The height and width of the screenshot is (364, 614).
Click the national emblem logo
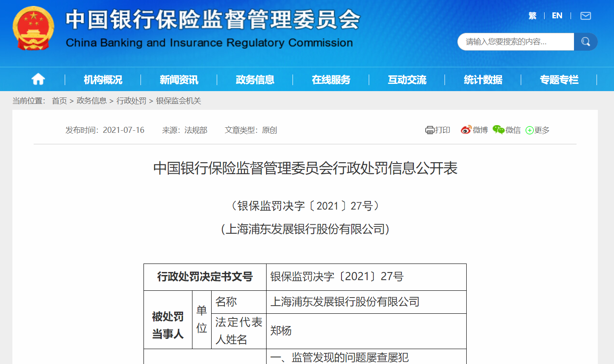pos(34,29)
